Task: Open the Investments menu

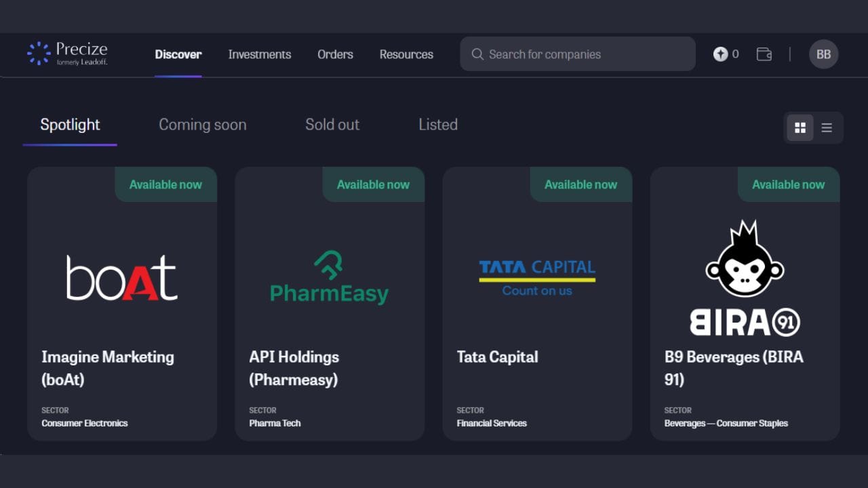Action: [260, 54]
